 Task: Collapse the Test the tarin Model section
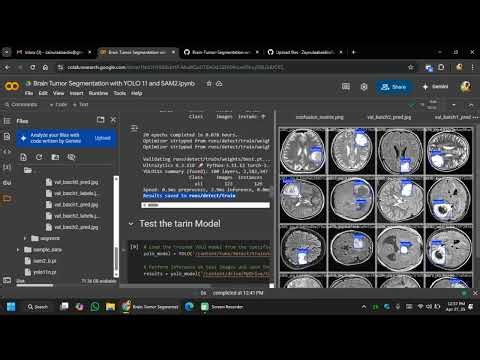[131, 224]
